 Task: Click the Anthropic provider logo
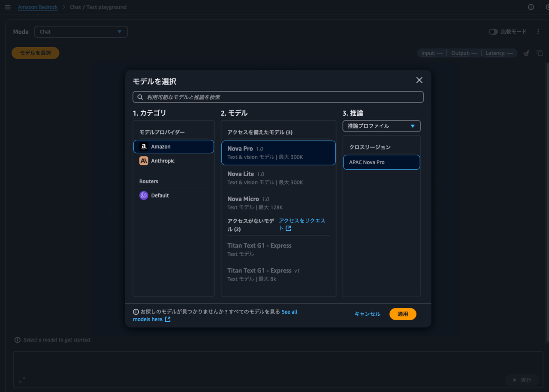coord(144,161)
